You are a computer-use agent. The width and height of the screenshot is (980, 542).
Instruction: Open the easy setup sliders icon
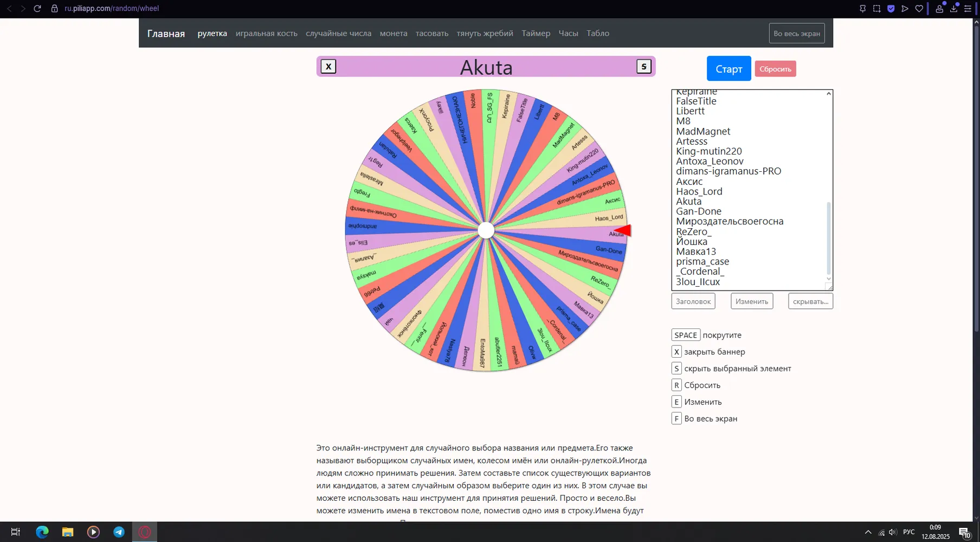968,9
